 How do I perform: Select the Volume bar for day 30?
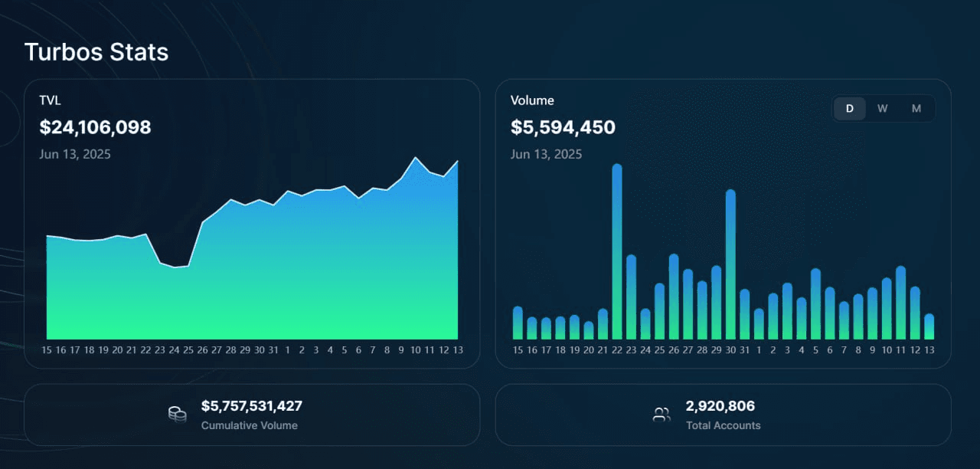tap(730, 264)
